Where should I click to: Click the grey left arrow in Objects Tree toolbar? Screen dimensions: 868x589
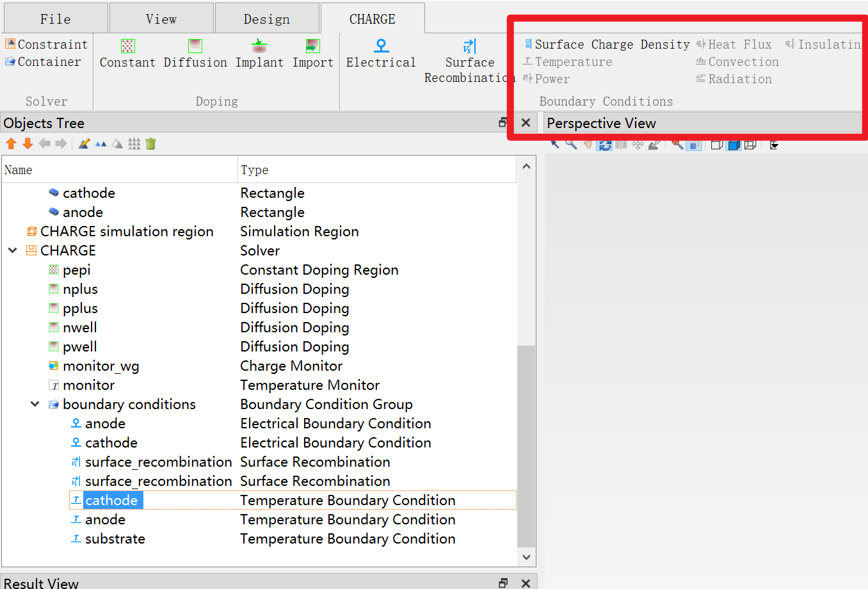point(44,143)
